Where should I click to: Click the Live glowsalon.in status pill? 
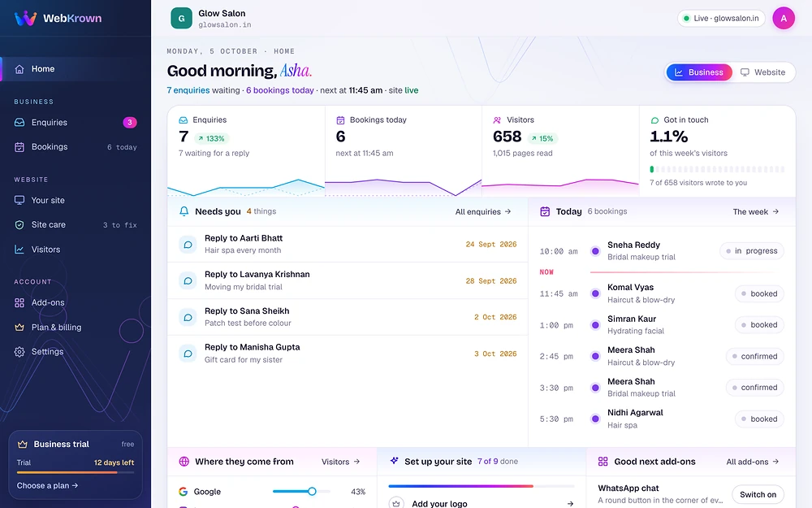721,18
